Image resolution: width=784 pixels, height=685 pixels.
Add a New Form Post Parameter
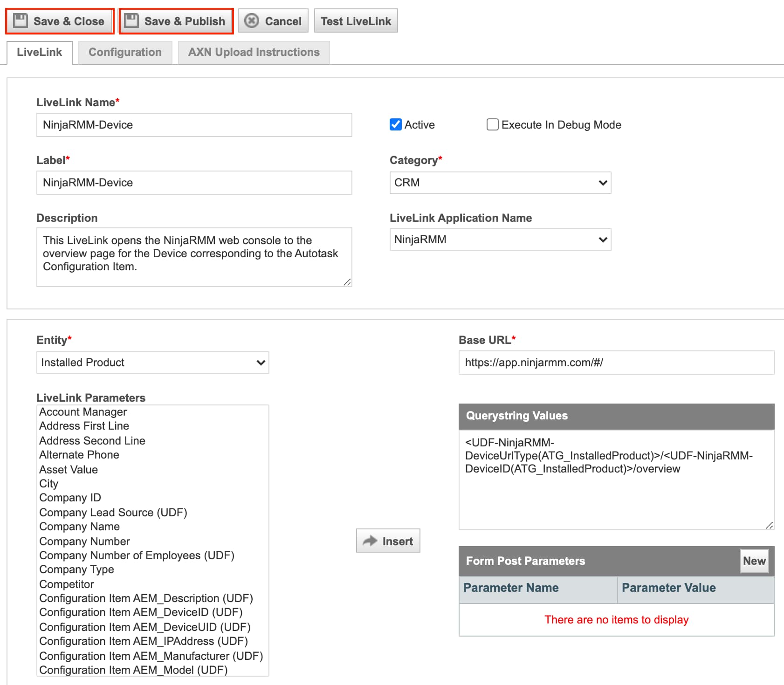[x=754, y=561]
